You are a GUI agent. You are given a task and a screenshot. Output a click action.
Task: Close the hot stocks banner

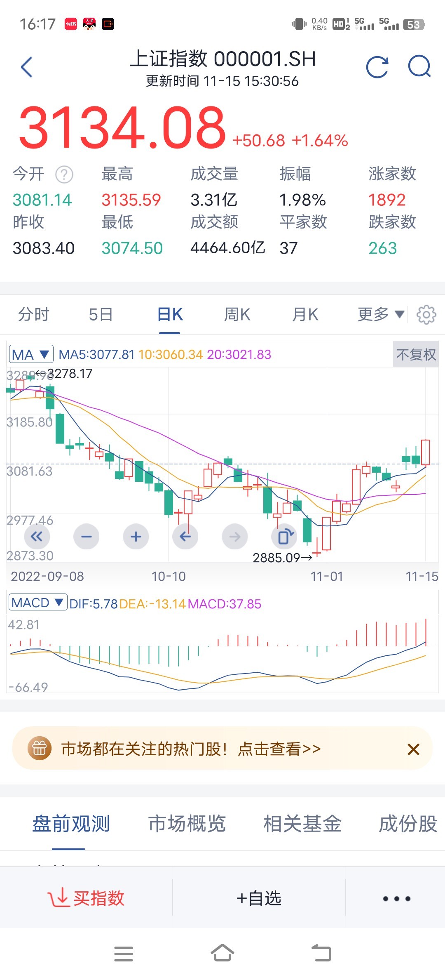(x=413, y=749)
